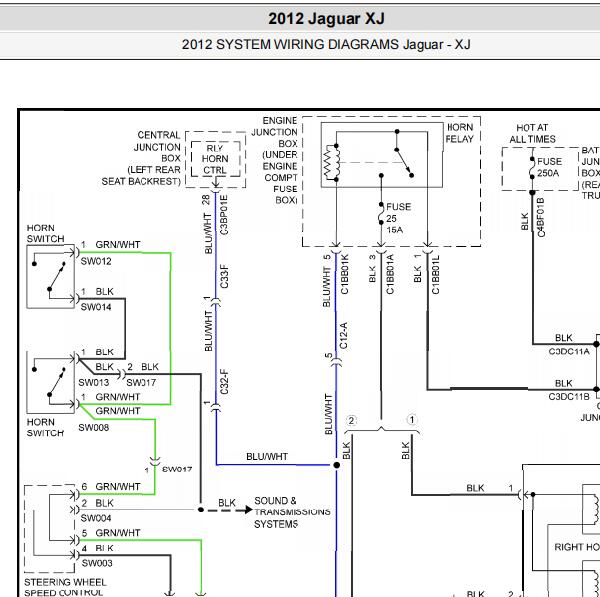Select the 'SW008' connector label
The height and width of the screenshot is (597, 600).
click(x=94, y=427)
